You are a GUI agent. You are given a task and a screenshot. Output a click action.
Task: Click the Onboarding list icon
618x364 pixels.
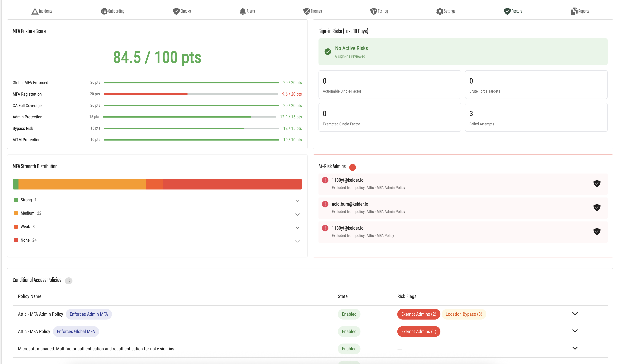104,11
